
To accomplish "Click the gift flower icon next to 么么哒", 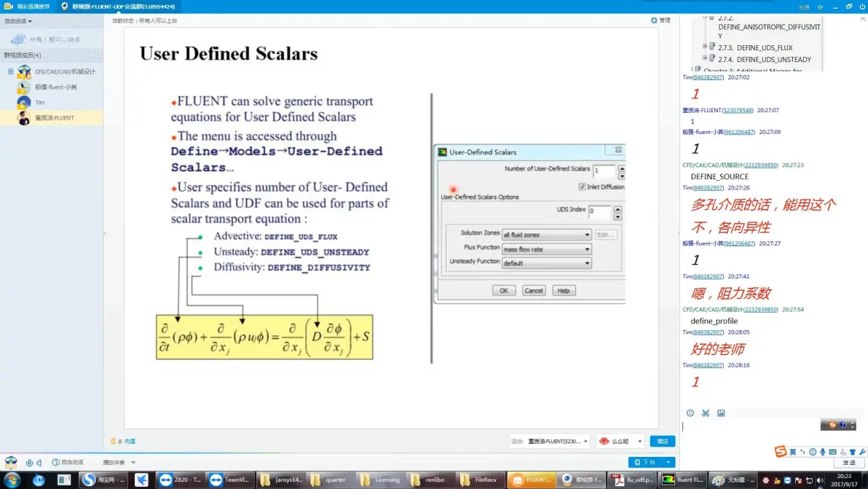I will point(604,442).
